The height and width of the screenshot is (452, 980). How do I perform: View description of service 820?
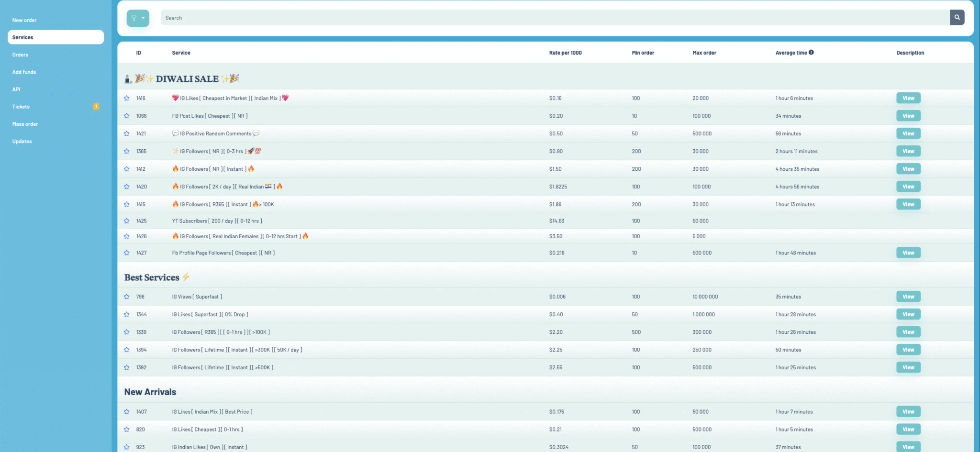click(908, 430)
